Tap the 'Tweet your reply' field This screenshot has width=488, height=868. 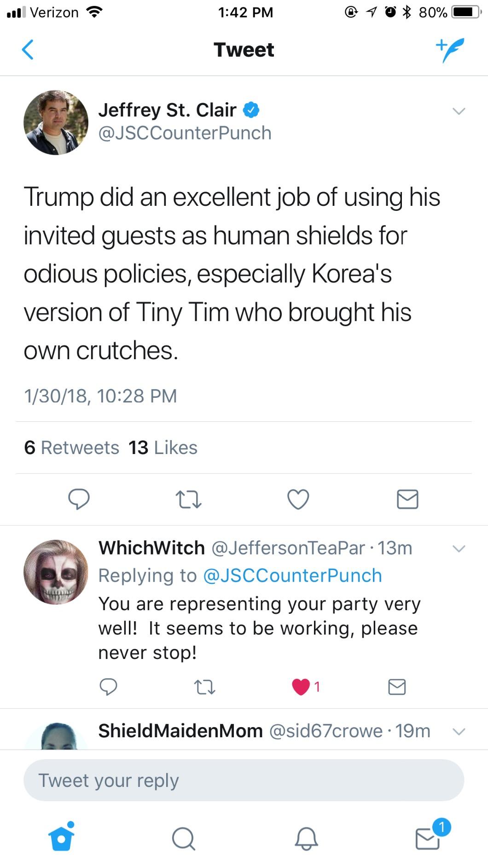(x=244, y=781)
